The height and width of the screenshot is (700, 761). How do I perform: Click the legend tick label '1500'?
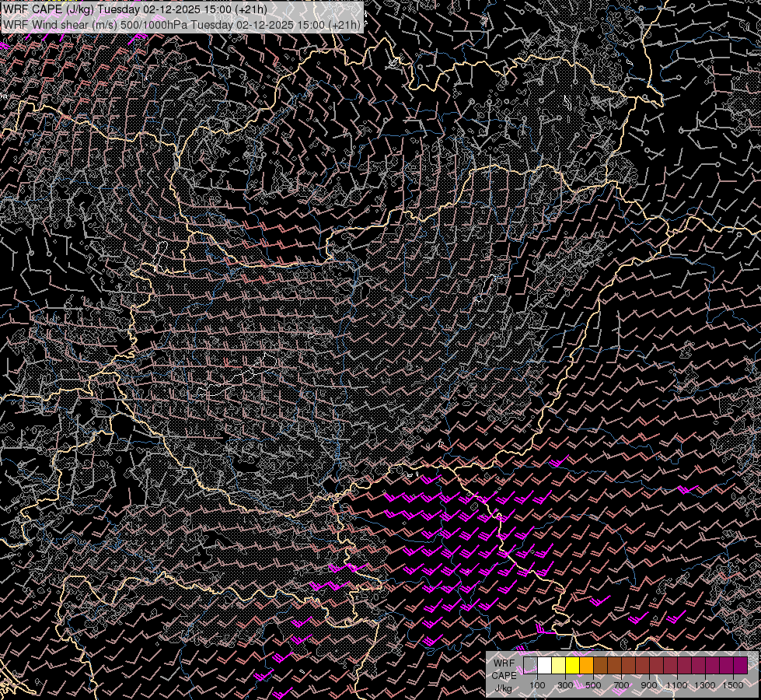click(733, 685)
